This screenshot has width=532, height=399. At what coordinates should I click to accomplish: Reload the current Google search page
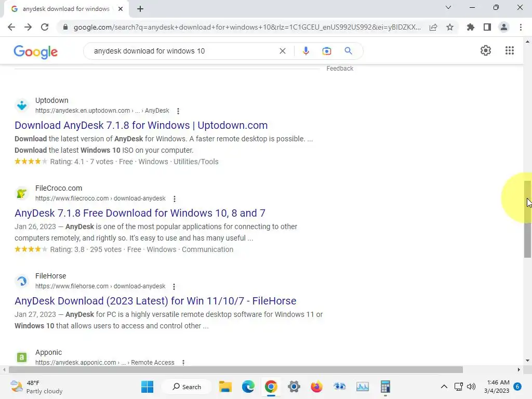click(x=45, y=27)
